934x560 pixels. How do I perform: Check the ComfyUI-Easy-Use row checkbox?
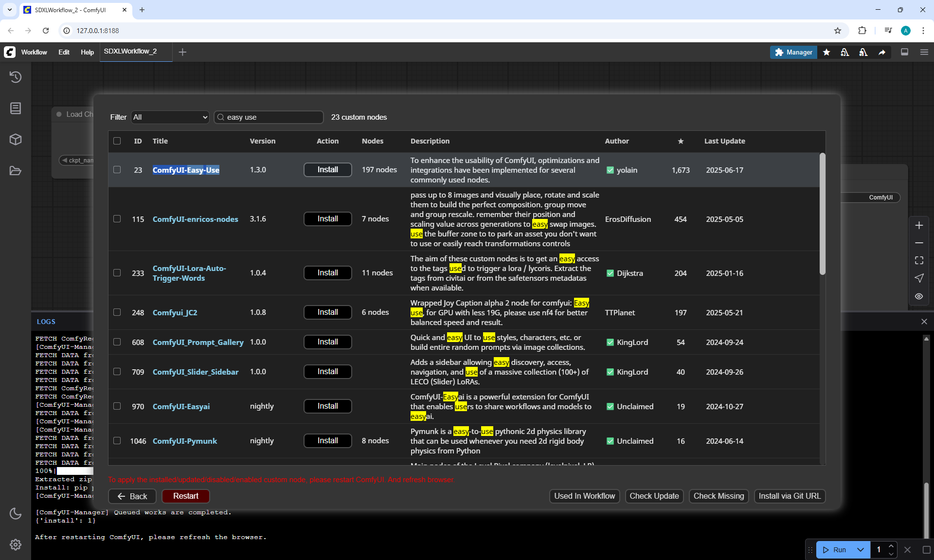pyautogui.click(x=117, y=170)
